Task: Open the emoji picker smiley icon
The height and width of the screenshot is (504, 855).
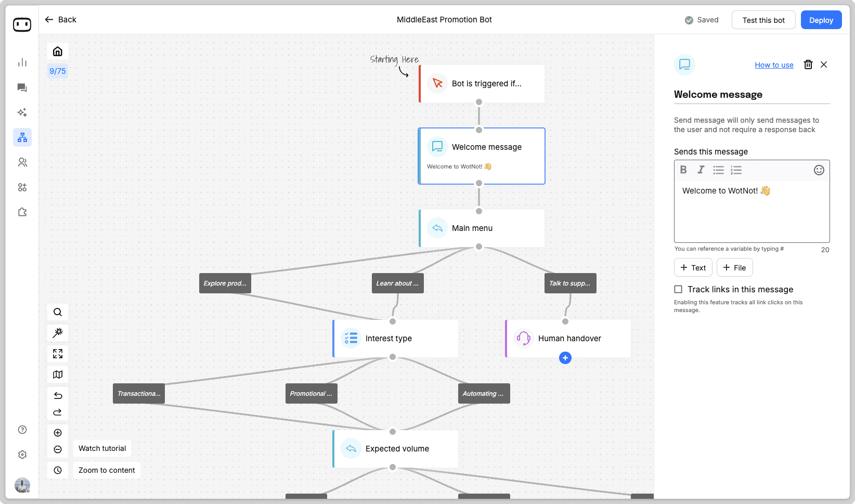Action: [x=819, y=170]
